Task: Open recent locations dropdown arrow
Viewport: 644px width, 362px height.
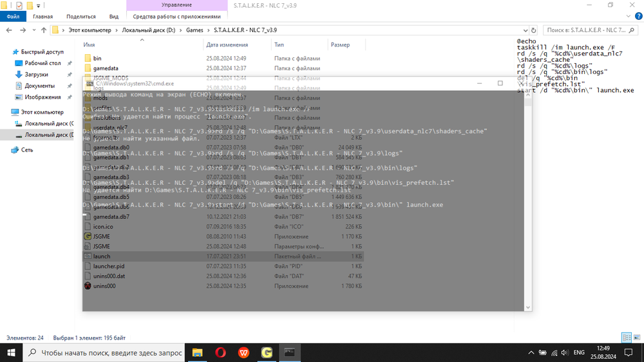Action: pos(33,30)
